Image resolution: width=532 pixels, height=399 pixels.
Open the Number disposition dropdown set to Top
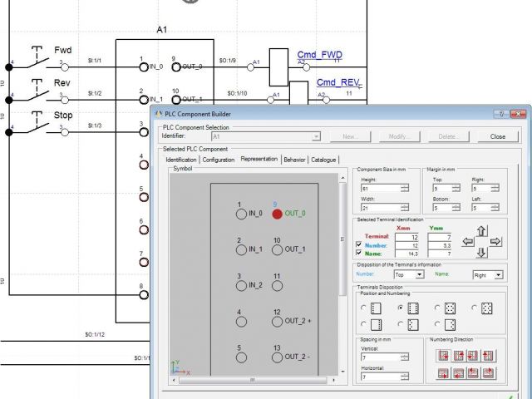408,274
